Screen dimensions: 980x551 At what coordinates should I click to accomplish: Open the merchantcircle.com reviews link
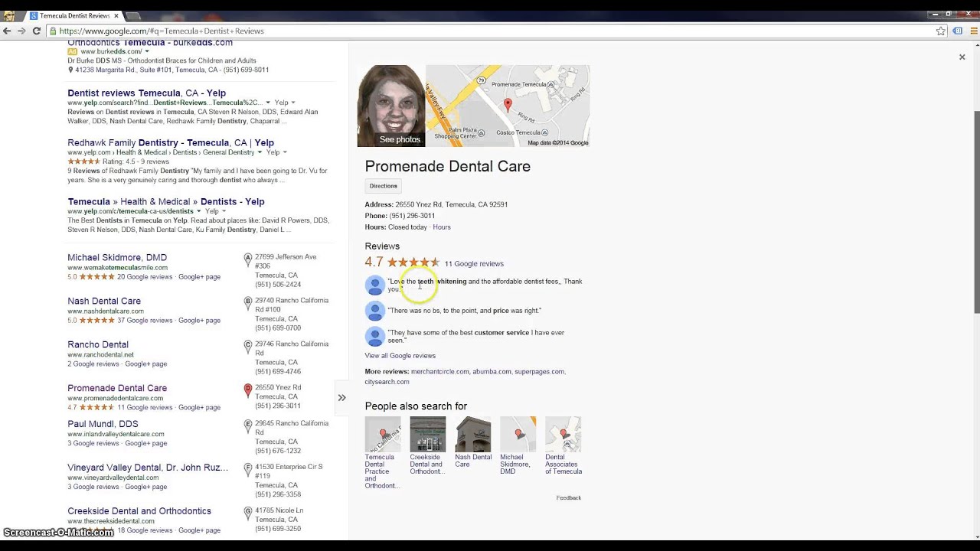(x=439, y=372)
